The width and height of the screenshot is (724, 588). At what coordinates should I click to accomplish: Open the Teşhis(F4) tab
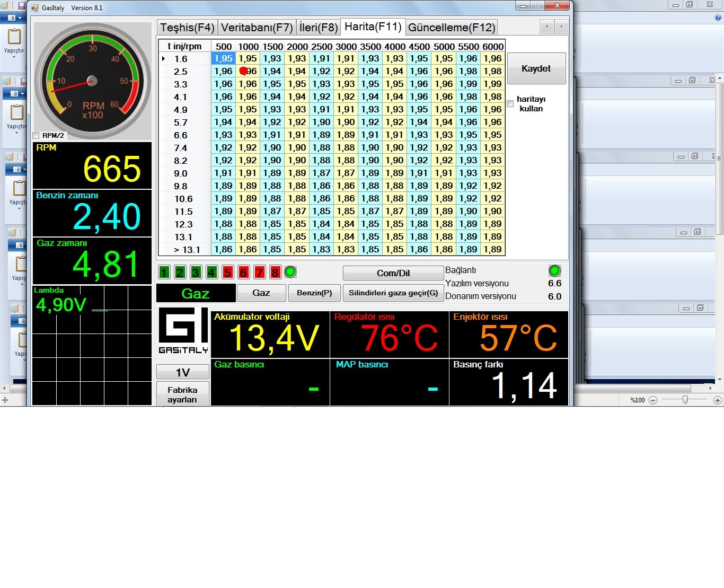[x=187, y=28]
